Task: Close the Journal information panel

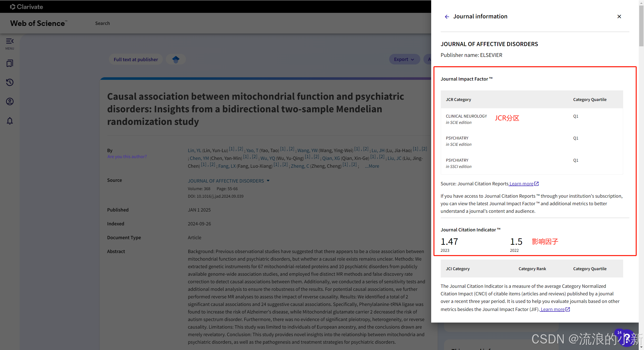Action: 619,17
